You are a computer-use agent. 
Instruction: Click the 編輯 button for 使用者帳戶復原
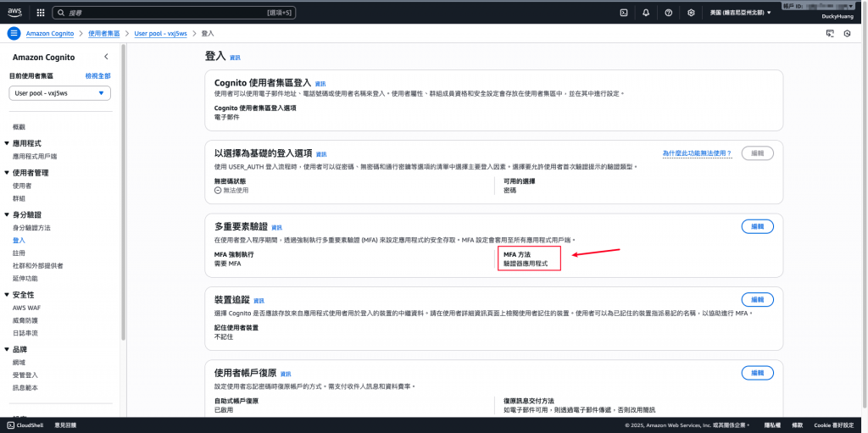tap(757, 373)
